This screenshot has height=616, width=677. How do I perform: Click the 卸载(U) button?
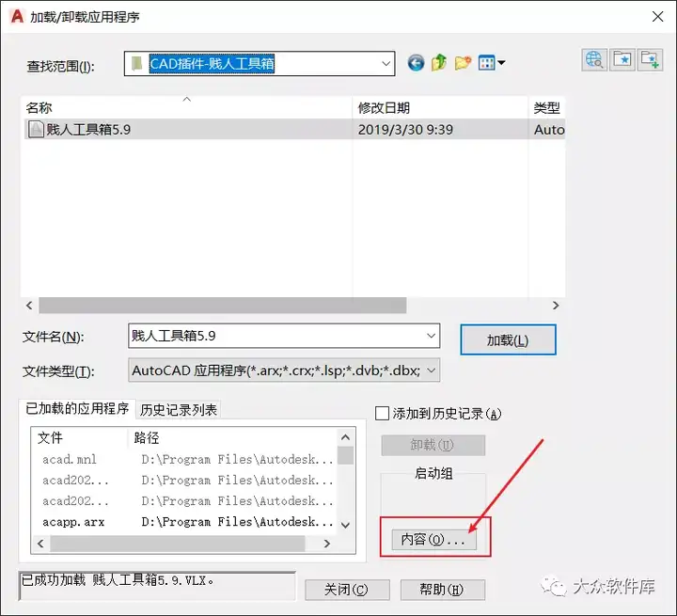point(433,445)
